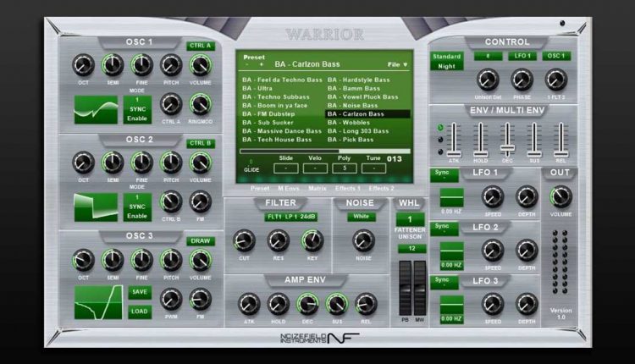The width and height of the screenshot is (635, 364).
Task: Click the DEC envelope slider
Action: [507, 140]
